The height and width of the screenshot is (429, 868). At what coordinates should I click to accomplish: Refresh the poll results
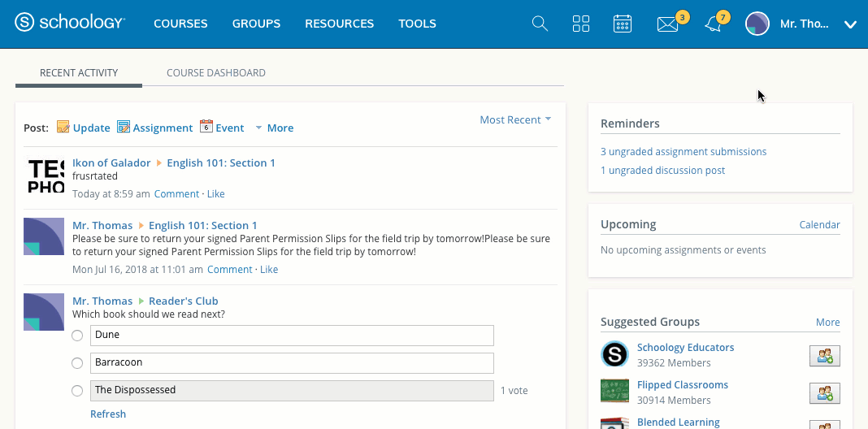[x=108, y=414]
